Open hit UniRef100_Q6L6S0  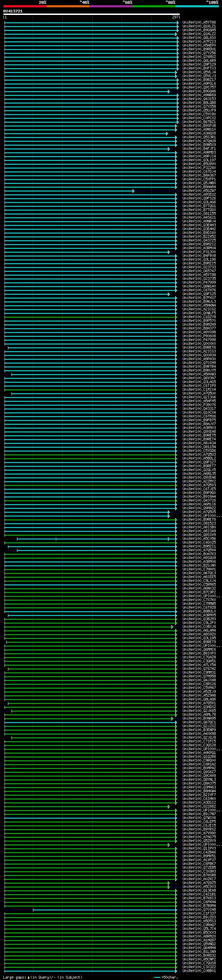tap(199, 38)
